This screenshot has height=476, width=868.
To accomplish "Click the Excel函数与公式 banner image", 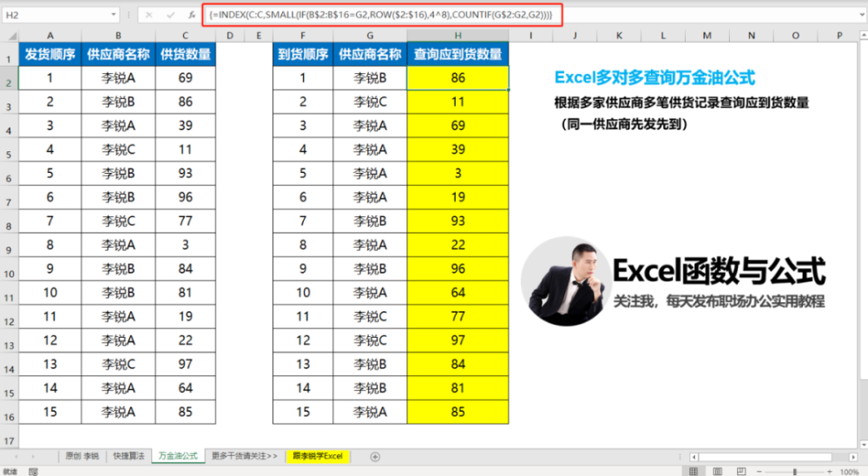I will pyautogui.click(x=674, y=281).
